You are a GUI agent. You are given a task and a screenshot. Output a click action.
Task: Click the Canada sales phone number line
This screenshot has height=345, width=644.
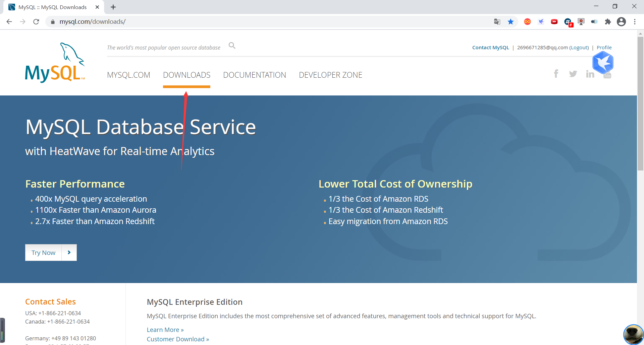pos(57,322)
